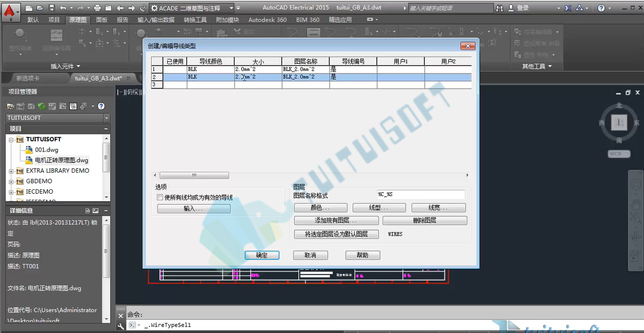Click the Open file icon in quick access toolbar
644x333 pixels.
[x=39, y=8]
